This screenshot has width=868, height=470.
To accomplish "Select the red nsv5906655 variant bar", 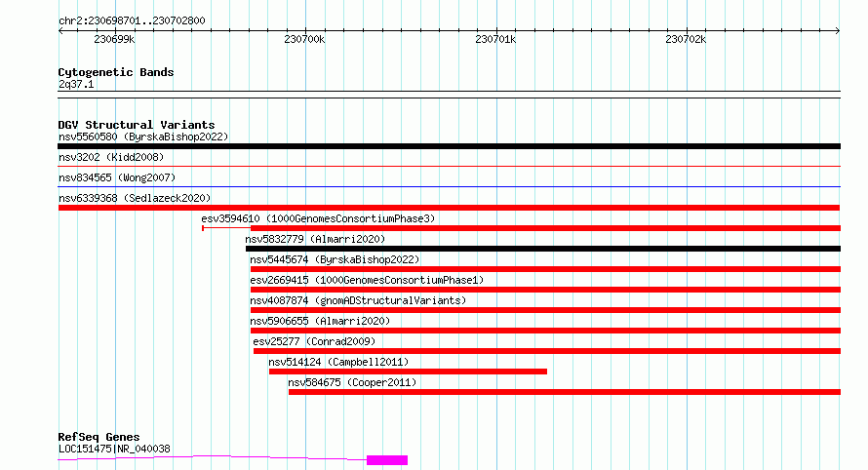I will [x=545, y=331].
